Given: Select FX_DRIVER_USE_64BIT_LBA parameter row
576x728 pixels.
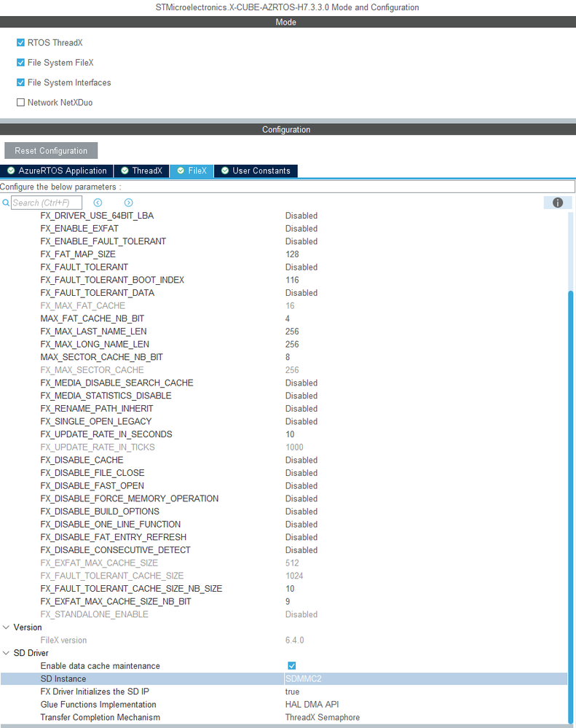Looking at the screenshot, I should click(x=283, y=216).
